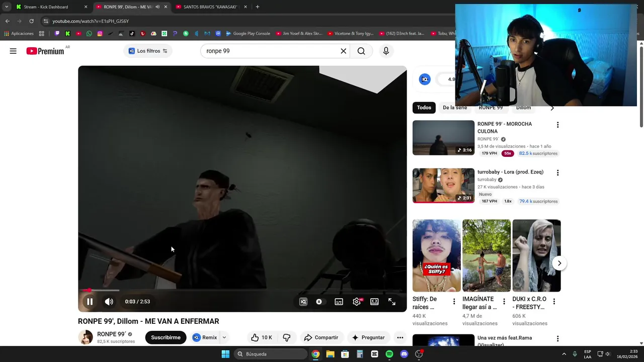
Task: Open options for turrobaby Lora video
Action: pyautogui.click(x=557, y=172)
